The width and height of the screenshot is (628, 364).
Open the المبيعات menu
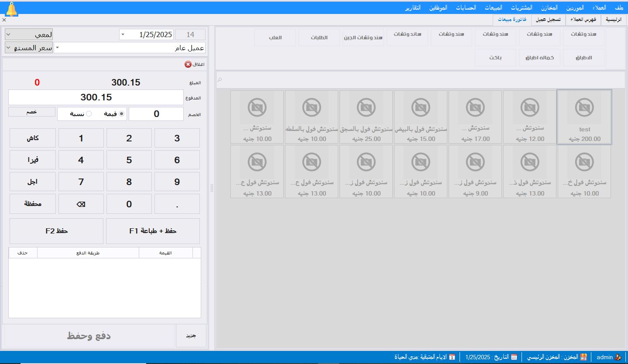pos(494,8)
